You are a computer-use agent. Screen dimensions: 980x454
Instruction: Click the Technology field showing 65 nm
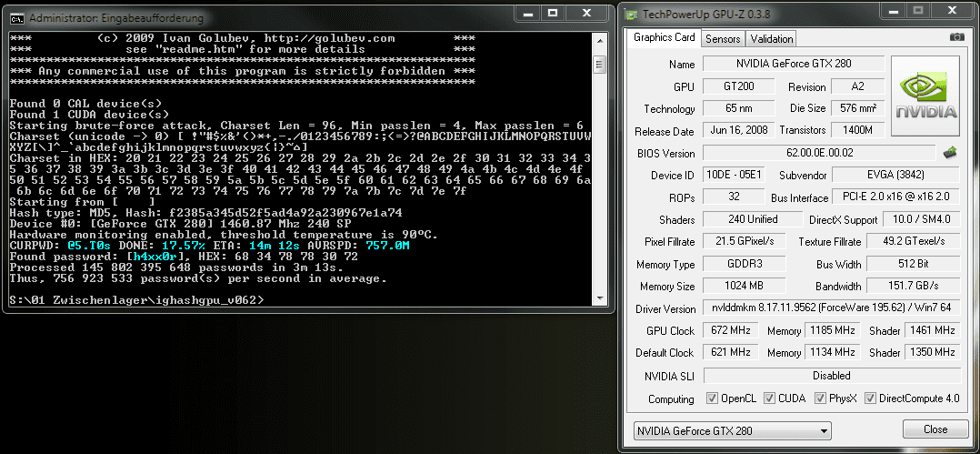(x=739, y=108)
